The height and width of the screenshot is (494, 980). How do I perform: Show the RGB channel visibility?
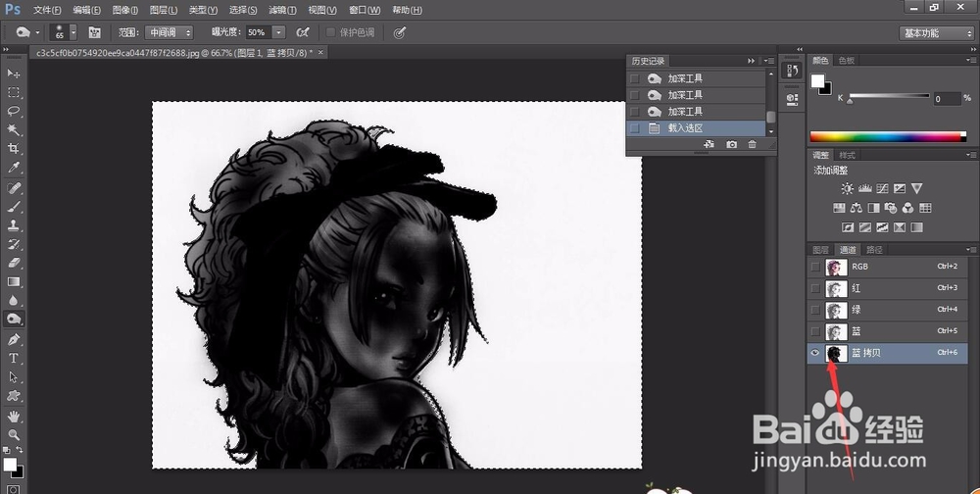(815, 267)
